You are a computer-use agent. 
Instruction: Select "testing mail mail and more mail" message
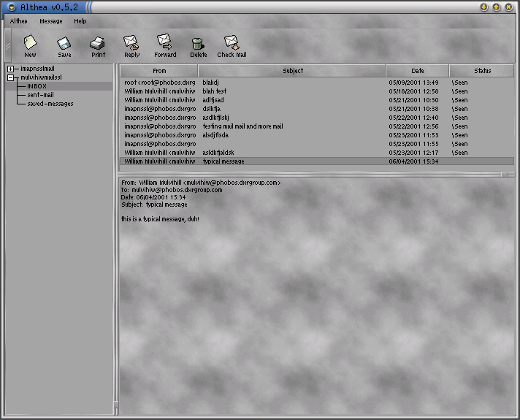(242, 126)
